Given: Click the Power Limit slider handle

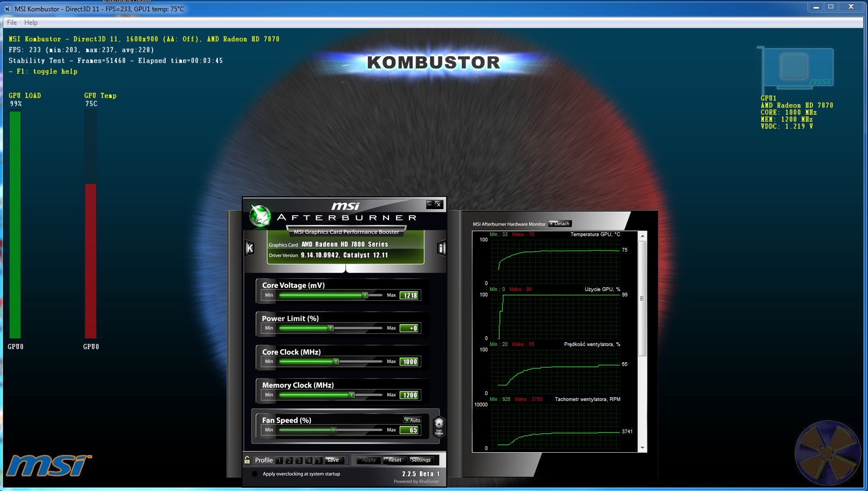Looking at the screenshot, I should click(x=331, y=328).
